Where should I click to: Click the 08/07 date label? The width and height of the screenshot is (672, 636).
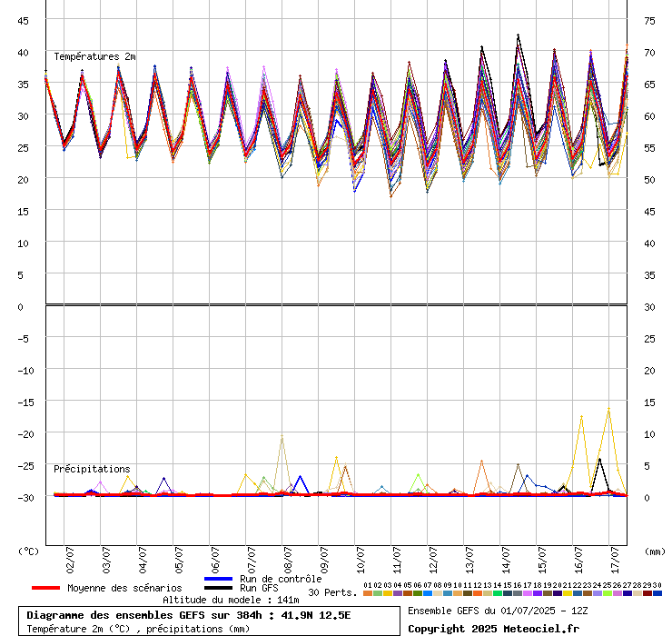tap(288, 560)
